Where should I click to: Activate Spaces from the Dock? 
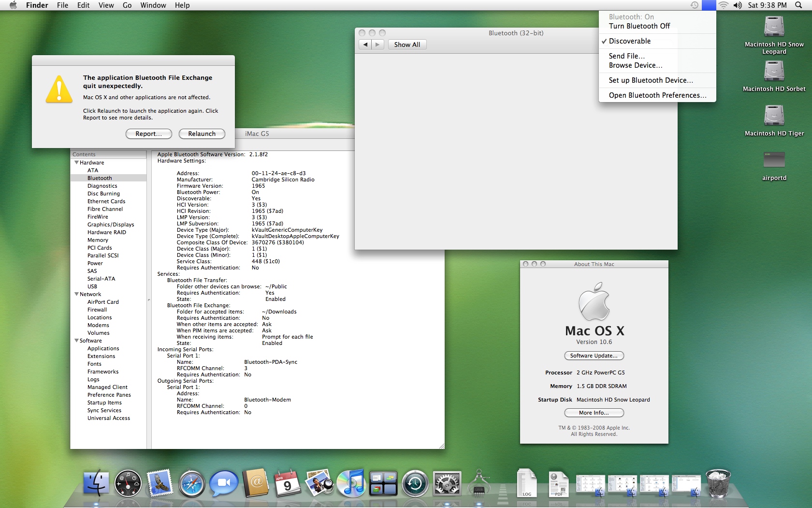click(383, 484)
